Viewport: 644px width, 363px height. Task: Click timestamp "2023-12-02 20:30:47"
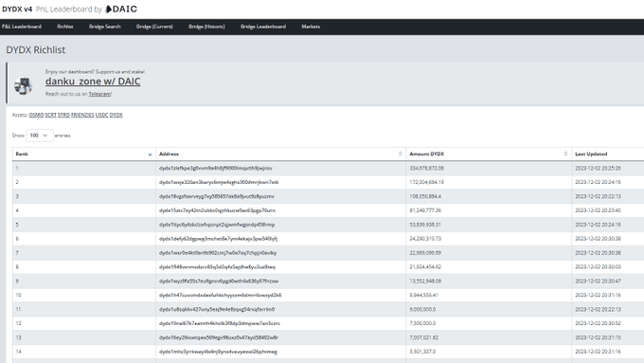tap(598, 281)
